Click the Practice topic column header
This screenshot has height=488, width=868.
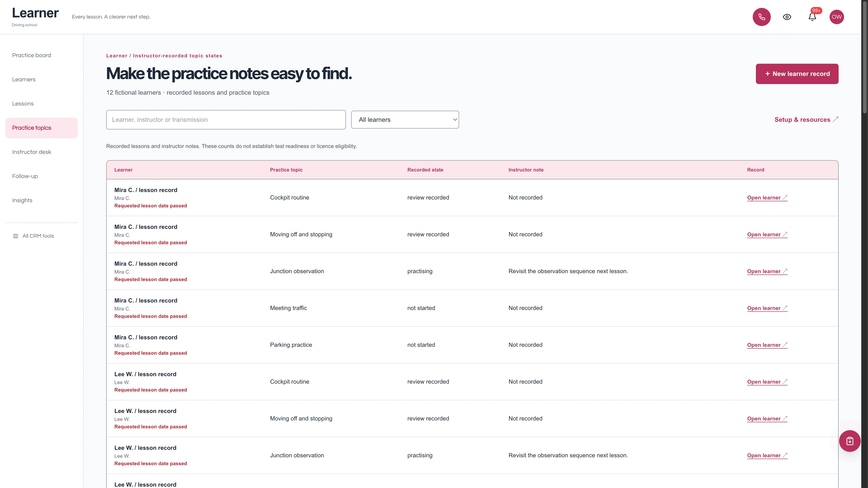click(x=286, y=170)
